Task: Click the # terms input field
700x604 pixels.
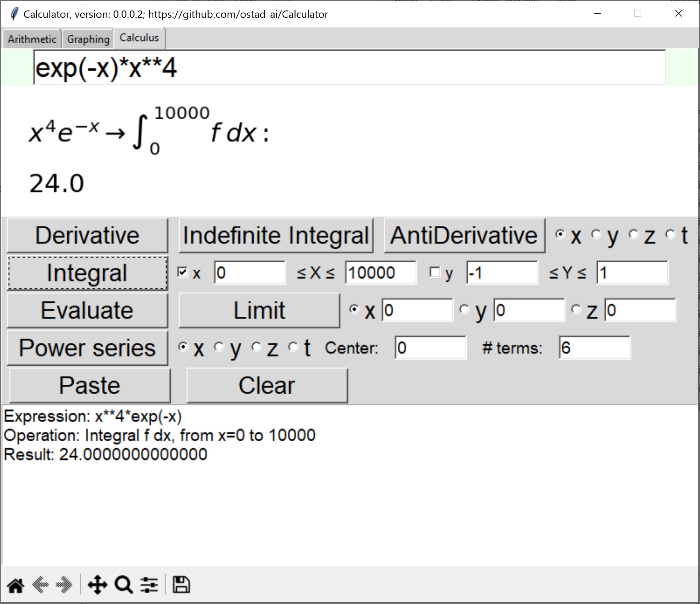Action: 594,348
